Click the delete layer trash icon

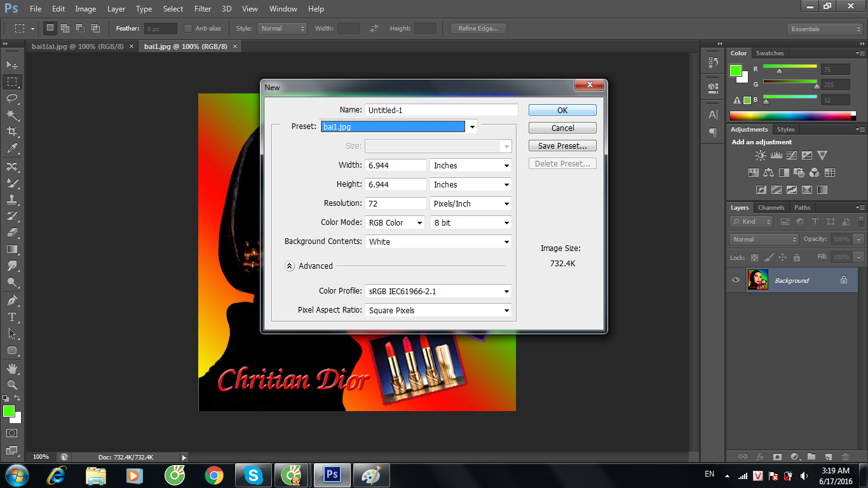(x=845, y=456)
